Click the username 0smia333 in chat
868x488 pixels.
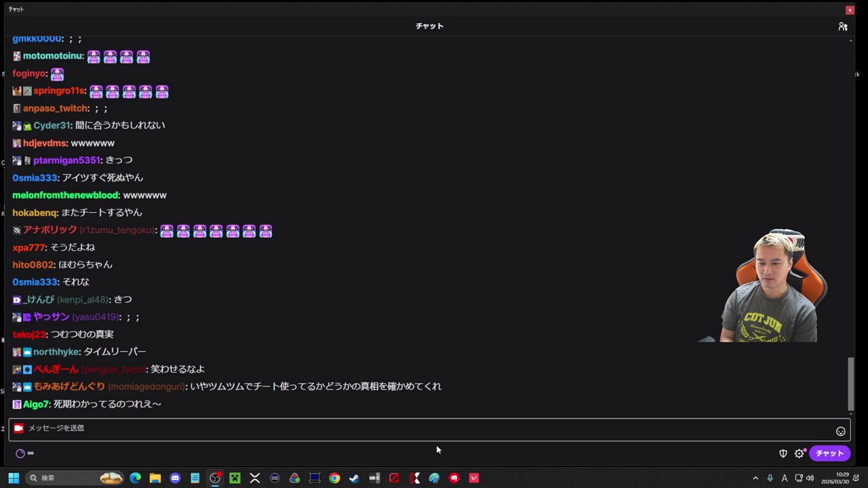pos(35,178)
